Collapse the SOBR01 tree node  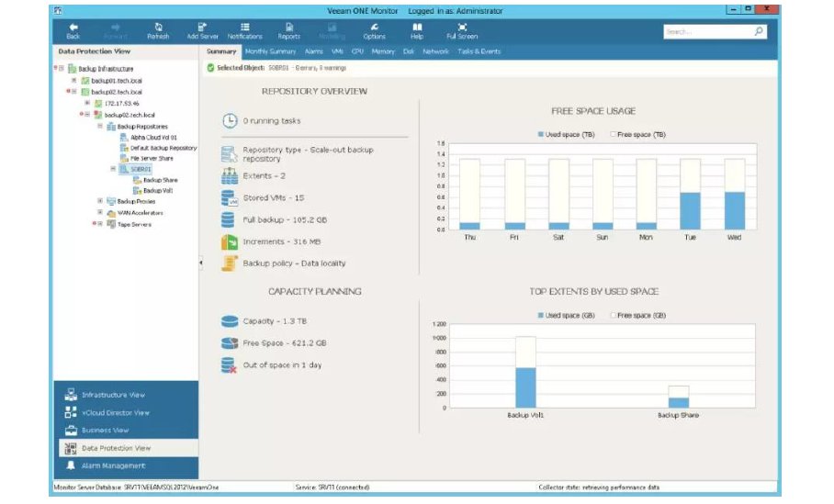(x=113, y=169)
